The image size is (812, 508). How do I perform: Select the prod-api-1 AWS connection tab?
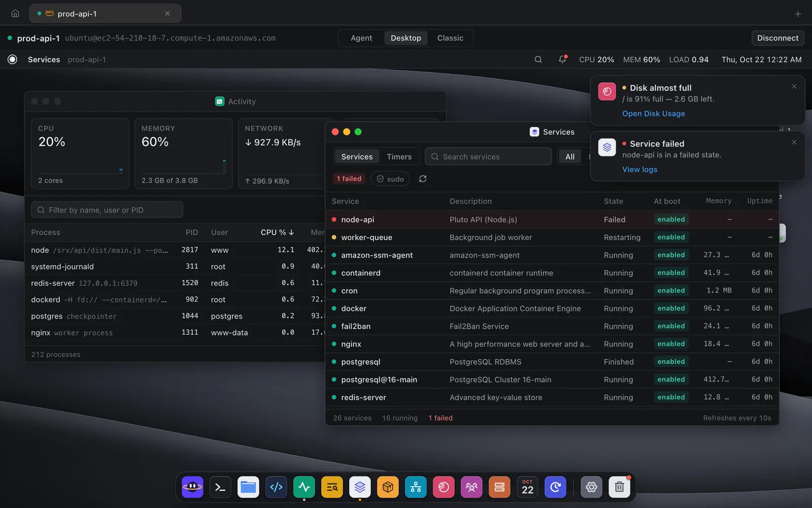coord(105,13)
